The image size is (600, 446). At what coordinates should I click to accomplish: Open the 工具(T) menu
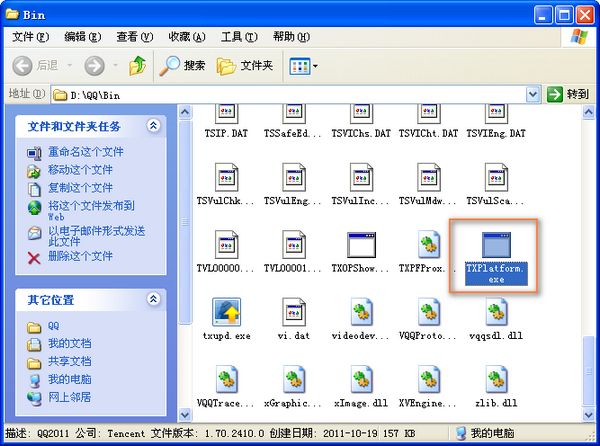point(239,37)
